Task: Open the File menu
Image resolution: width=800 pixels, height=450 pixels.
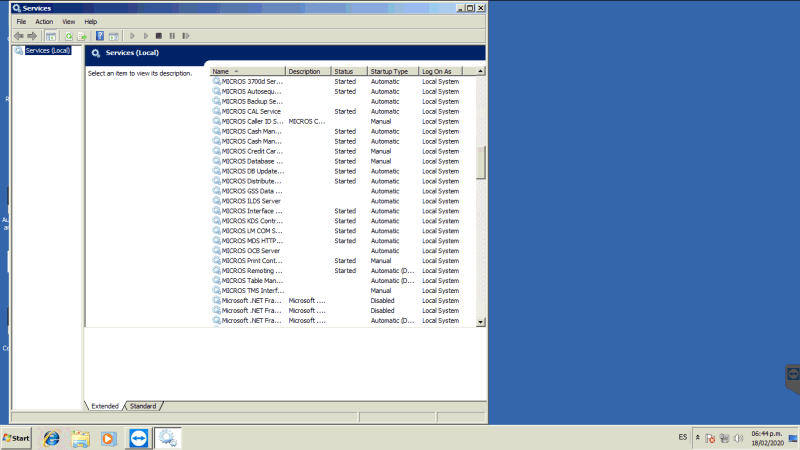Action: pos(21,21)
